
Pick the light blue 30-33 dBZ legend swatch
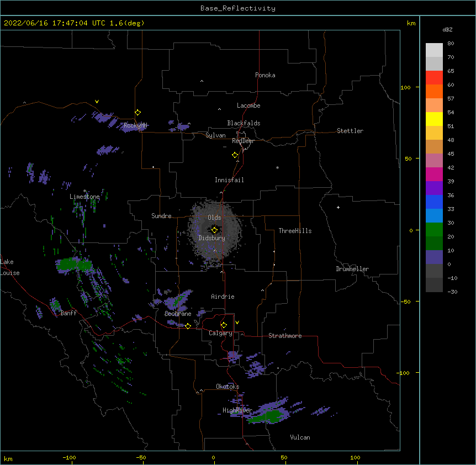434,216
